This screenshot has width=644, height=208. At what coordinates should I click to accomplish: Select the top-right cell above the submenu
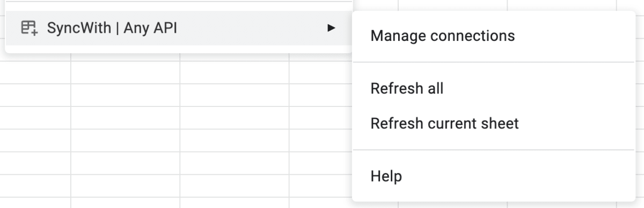point(630,5)
